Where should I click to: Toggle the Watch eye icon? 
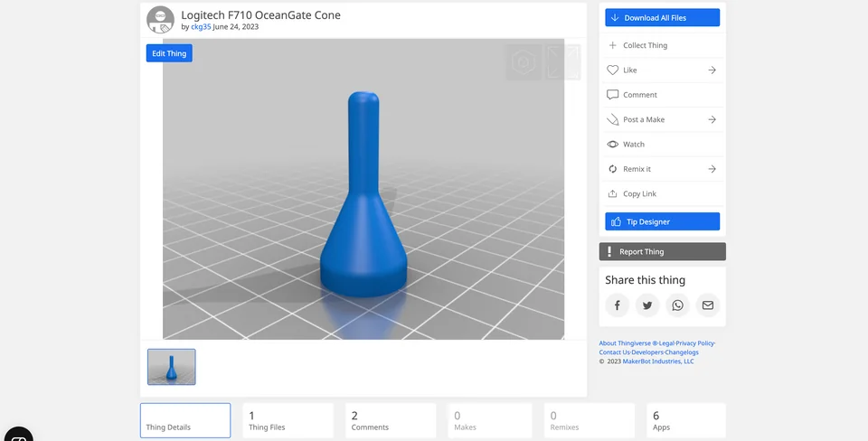tap(612, 145)
